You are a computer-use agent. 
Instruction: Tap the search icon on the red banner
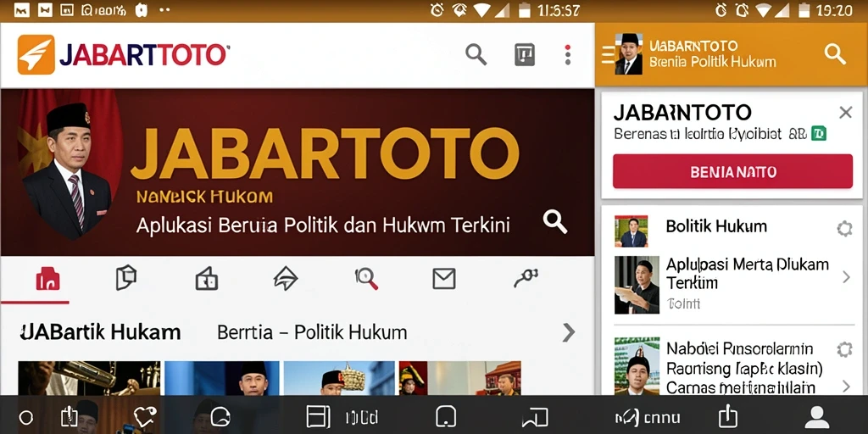(554, 221)
